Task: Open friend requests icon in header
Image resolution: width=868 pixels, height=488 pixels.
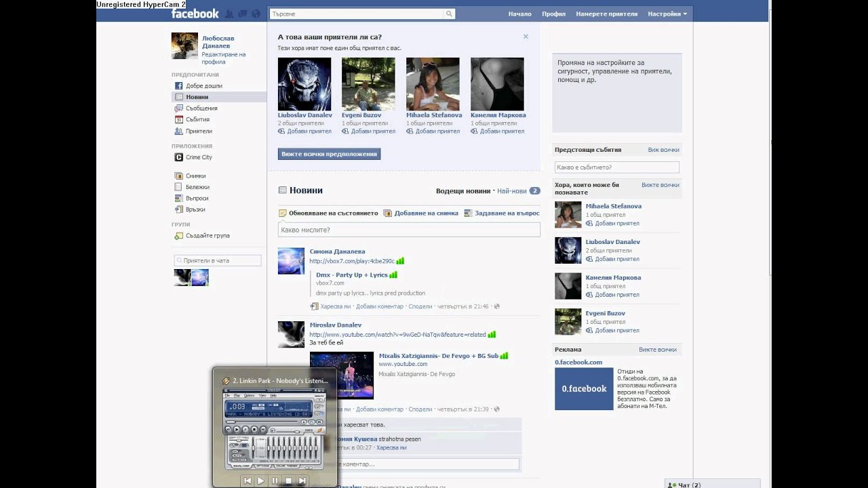Action: click(x=229, y=14)
